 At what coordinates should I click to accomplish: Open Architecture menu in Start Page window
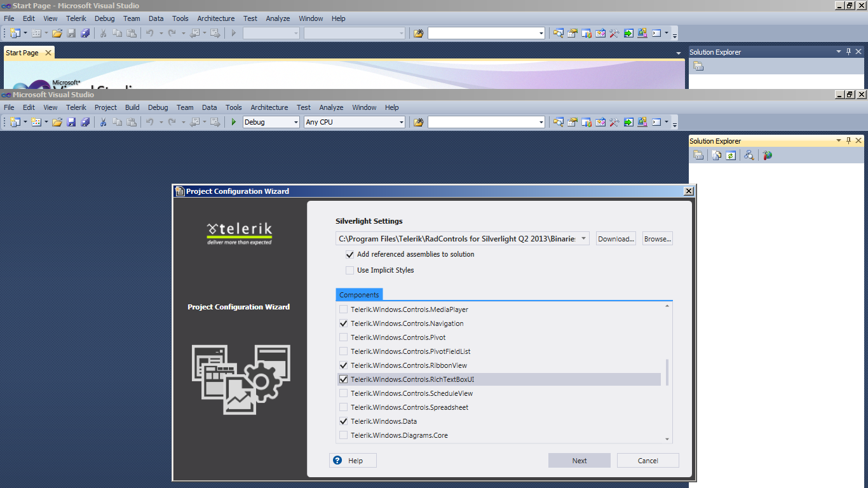[216, 18]
